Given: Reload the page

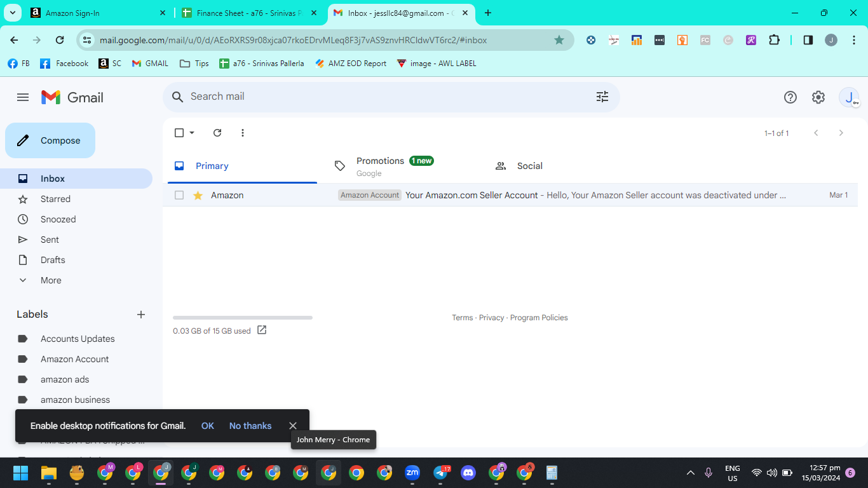Looking at the screenshot, I should 60,40.
